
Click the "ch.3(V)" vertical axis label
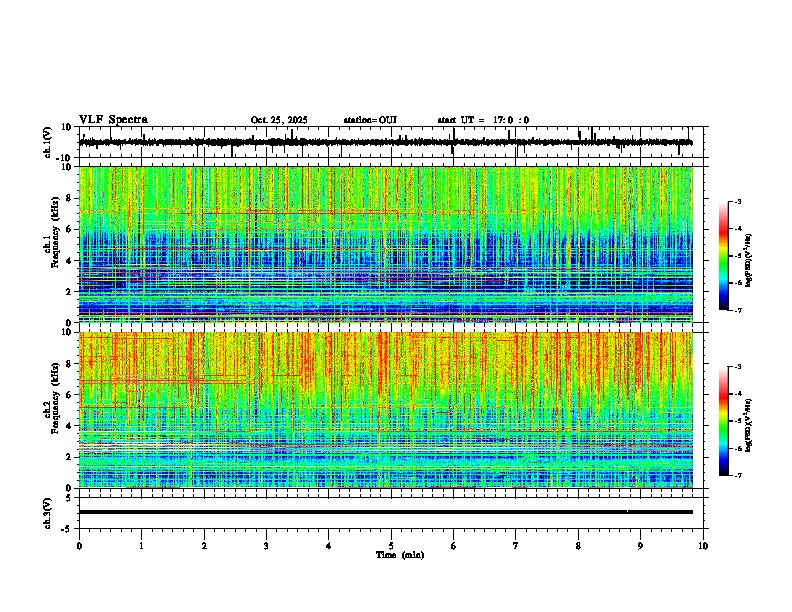point(48,513)
